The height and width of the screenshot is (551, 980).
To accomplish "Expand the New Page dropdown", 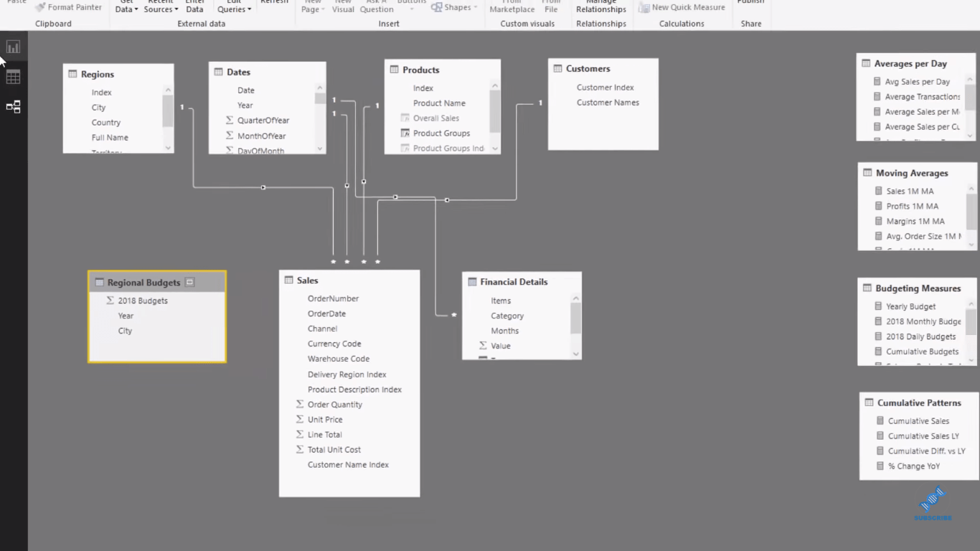I will pos(323,9).
